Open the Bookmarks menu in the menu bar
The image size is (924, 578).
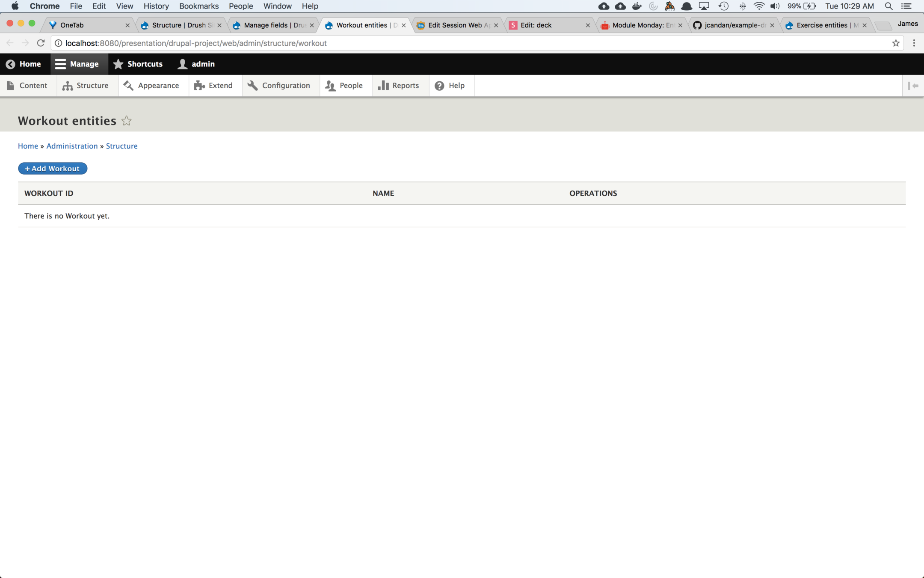pos(198,6)
